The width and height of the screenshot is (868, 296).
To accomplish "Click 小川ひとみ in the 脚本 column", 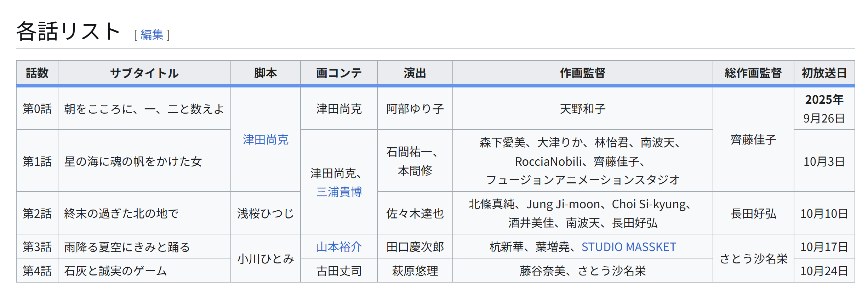I will [x=265, y=259].
